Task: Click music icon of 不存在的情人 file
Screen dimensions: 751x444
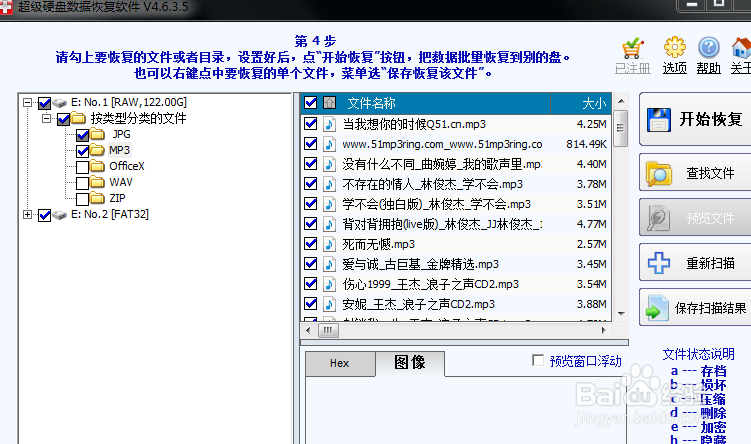Action: pyautogui.click(x=329, y=184)
